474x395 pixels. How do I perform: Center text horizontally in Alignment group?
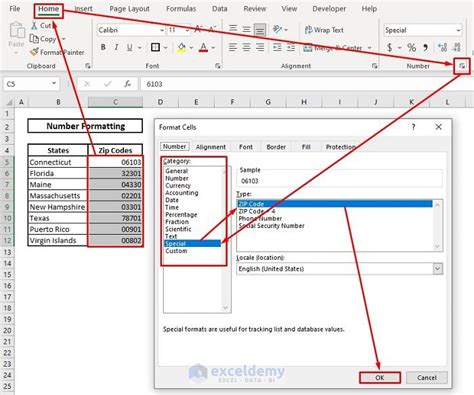(246, 47)
